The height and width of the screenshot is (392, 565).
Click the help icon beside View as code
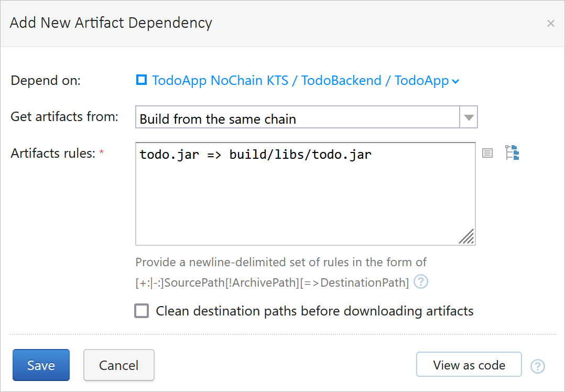click(x=538, y=366)
